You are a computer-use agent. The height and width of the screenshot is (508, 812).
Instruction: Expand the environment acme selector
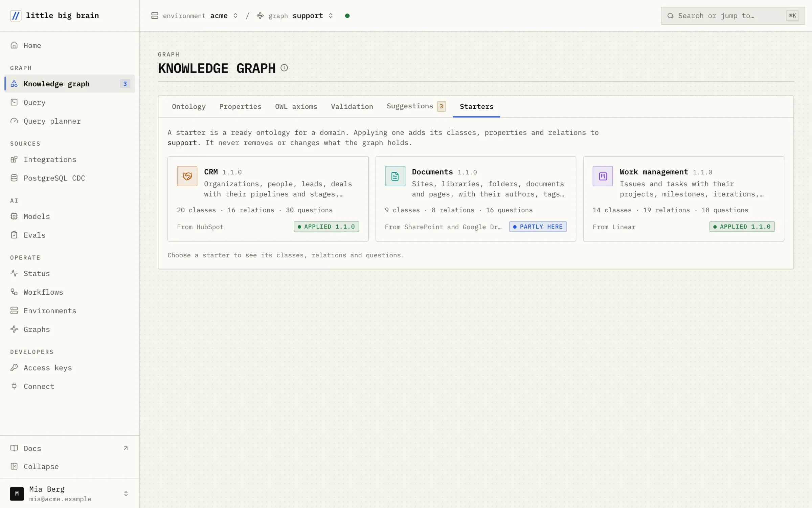coord(195,16)
